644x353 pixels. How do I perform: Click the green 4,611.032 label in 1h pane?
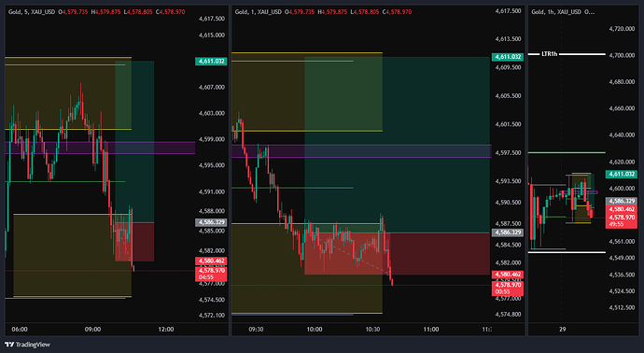point(622,175)
